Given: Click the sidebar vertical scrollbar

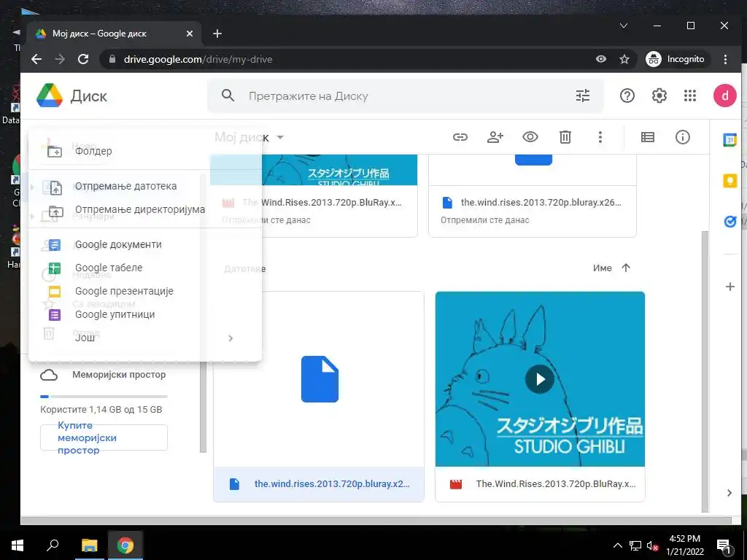Looking at the screenshot, I should click(x=203, y=407).
